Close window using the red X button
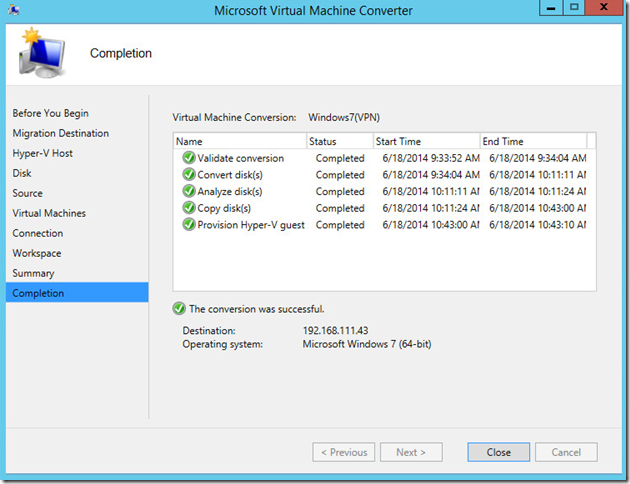Viewport: 630px width, 484px height. 603,8
